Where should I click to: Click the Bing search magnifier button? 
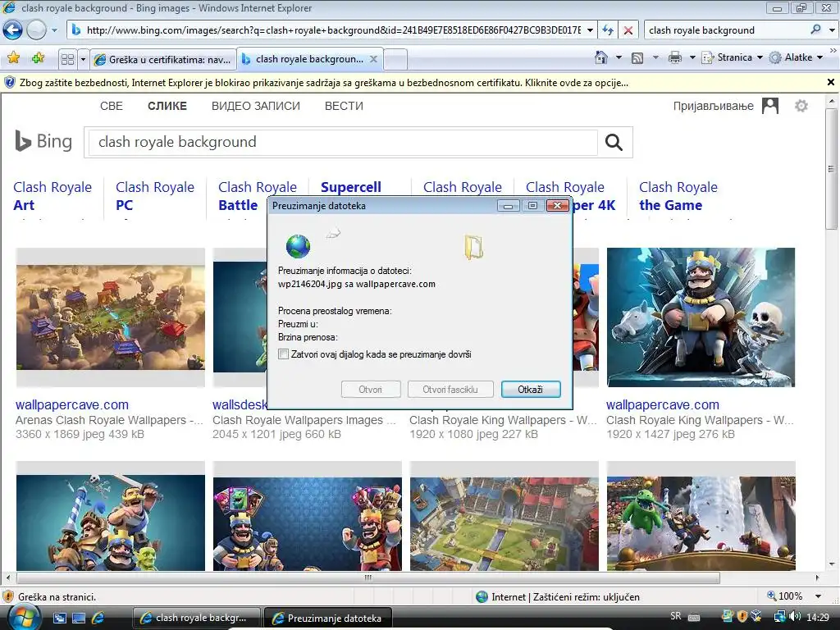pyautogui.click(x=614, y=142)
